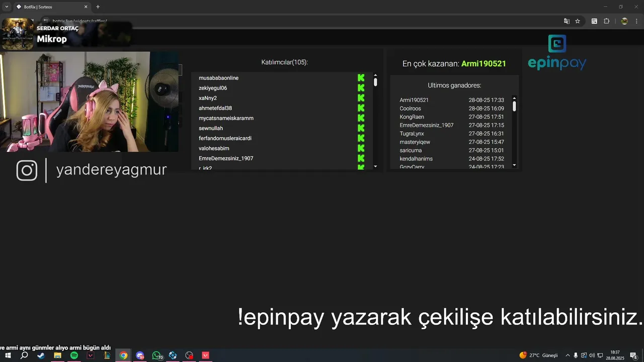Click the Kick icon next to ferfandomusleraicardi

[361, 138]
